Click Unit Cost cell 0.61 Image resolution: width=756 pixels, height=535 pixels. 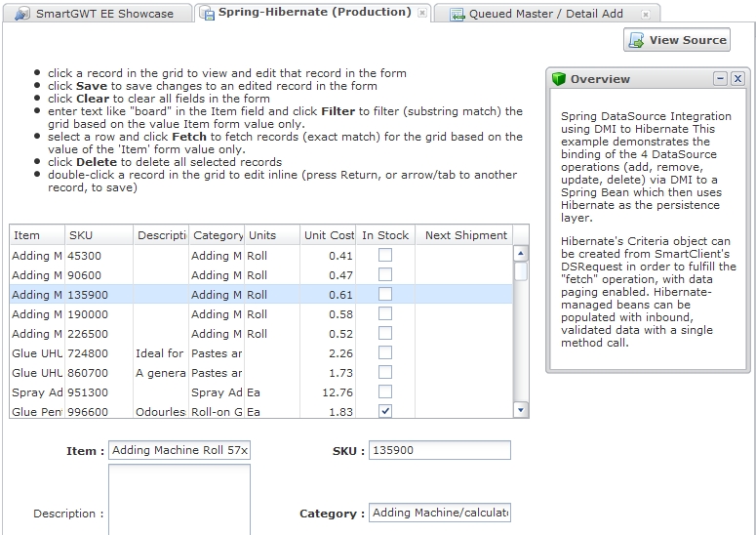pyautogui.click(x=329, y=294)
